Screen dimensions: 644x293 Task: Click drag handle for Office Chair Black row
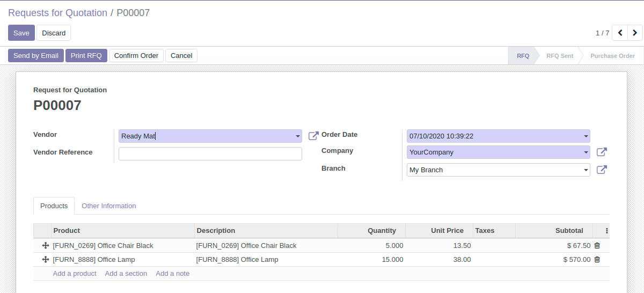point(45,246)
